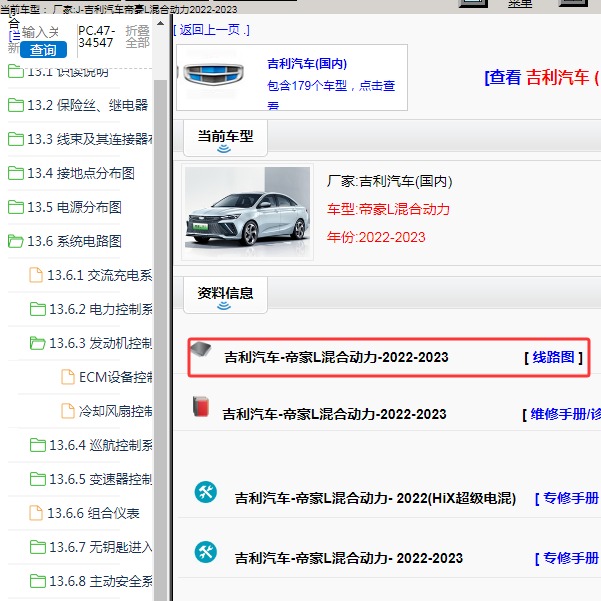Click the PC.47-34547 code text
The width and height of the screenshot is (601, 601).
point(96,37)
